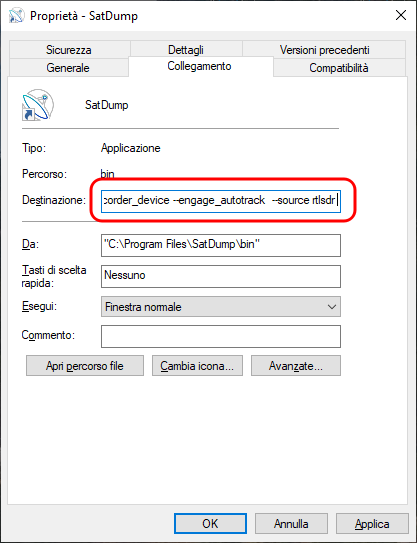The width and height of the screenshot is (417, 543).
Task: Select the Generale tab
Action: point(68,68)
